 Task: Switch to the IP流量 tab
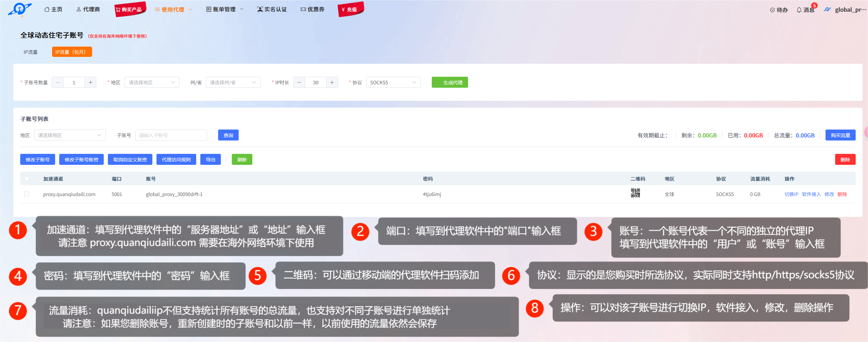30,52
